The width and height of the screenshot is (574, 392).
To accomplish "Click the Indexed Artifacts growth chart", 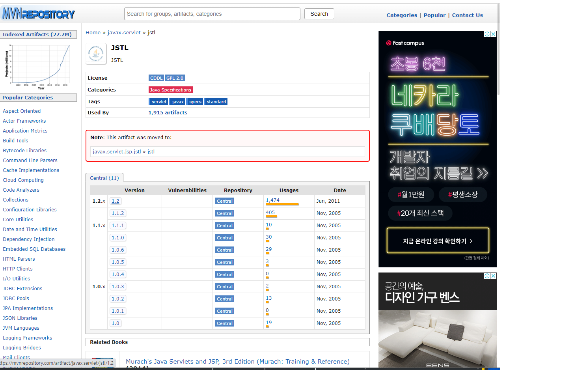I will (x=38, y=67).
